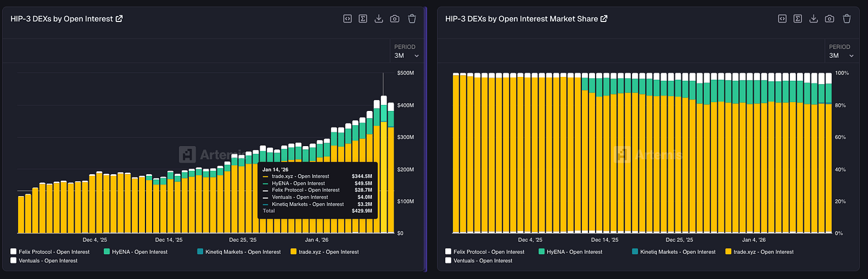Click the '$344.5M' trade.xyz tooltip value
The width and height of the screenshot is (868, 279).
click(361, 176)
